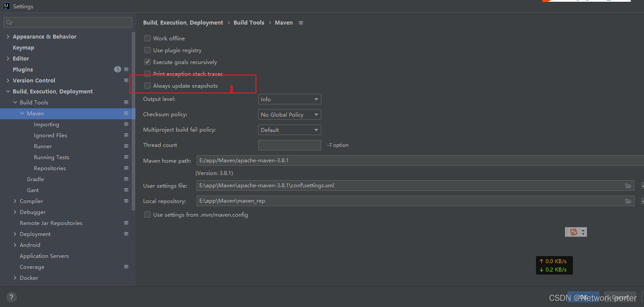Image resolution: width=644 pixels, height=307 pixels.
Task: Enable the Use plugin registry checkbox
Action: click(148, 50)
